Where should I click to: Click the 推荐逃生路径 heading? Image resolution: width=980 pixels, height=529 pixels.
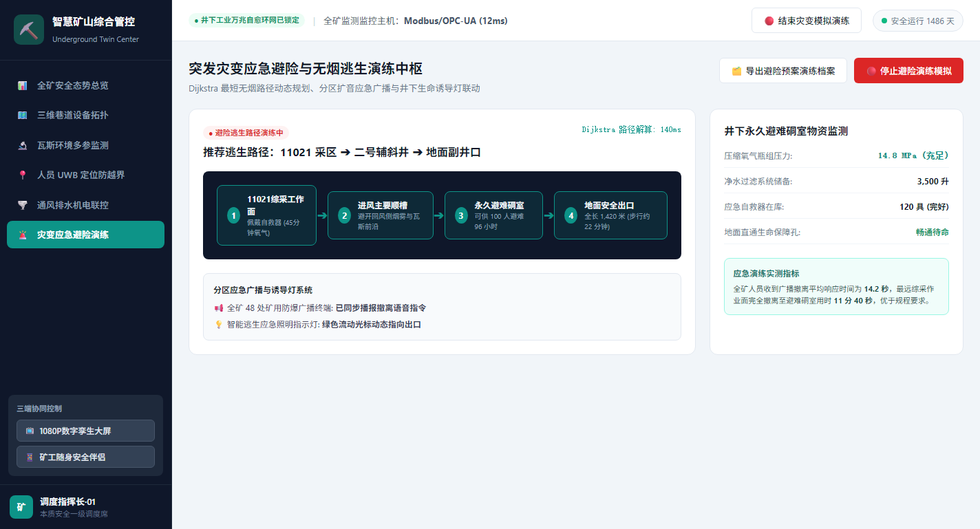click(x=342, y=153)
